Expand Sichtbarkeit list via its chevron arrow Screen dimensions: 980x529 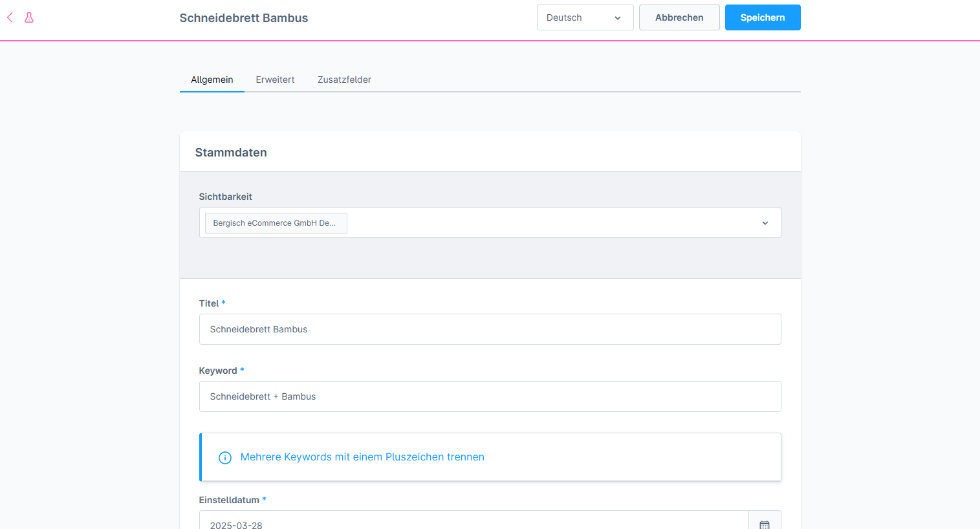[x=765, y=223]
